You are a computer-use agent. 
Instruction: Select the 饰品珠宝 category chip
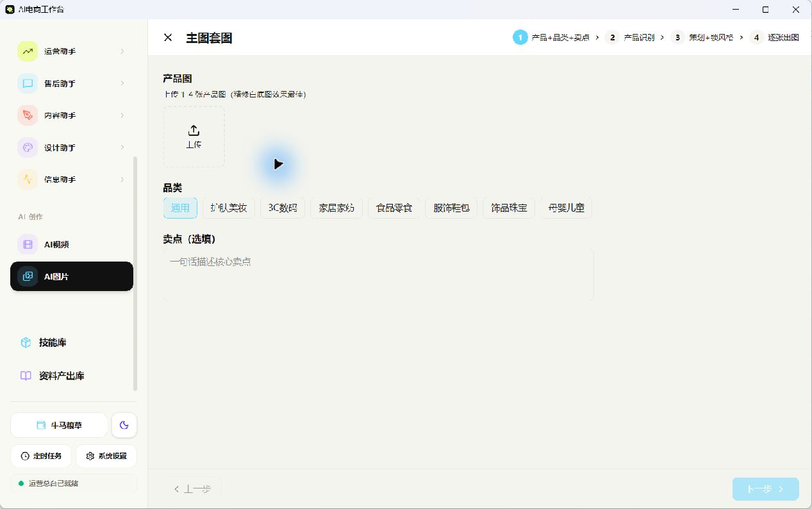tap(509, 208)
